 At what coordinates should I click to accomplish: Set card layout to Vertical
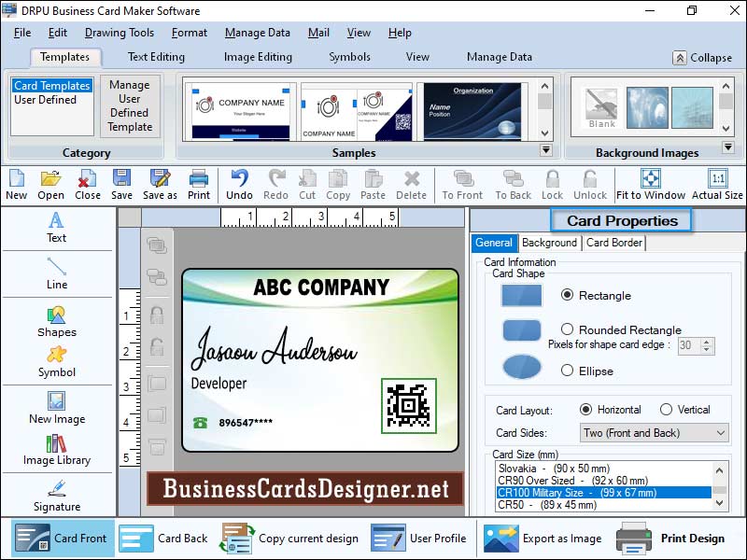coord(666,410)
